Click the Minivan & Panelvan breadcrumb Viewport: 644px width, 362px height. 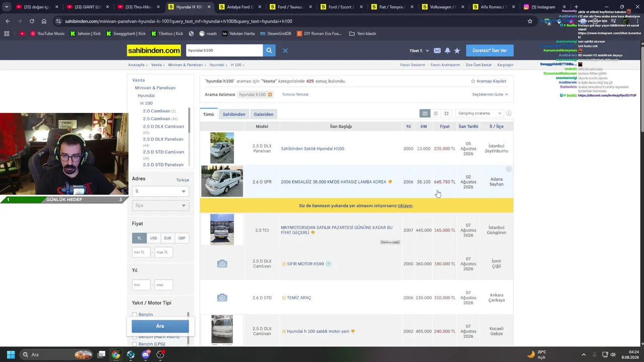click(186, 65)
